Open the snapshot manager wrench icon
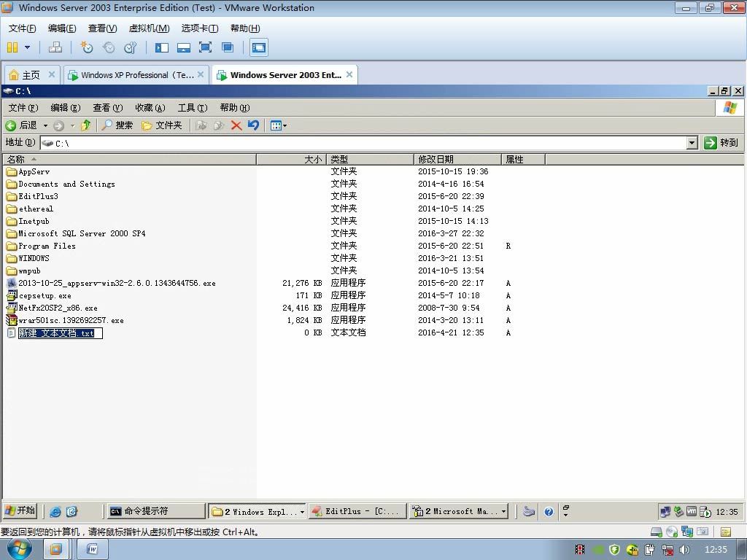The height and width of the screenshot is (560, 747). [x=130, y=47]
